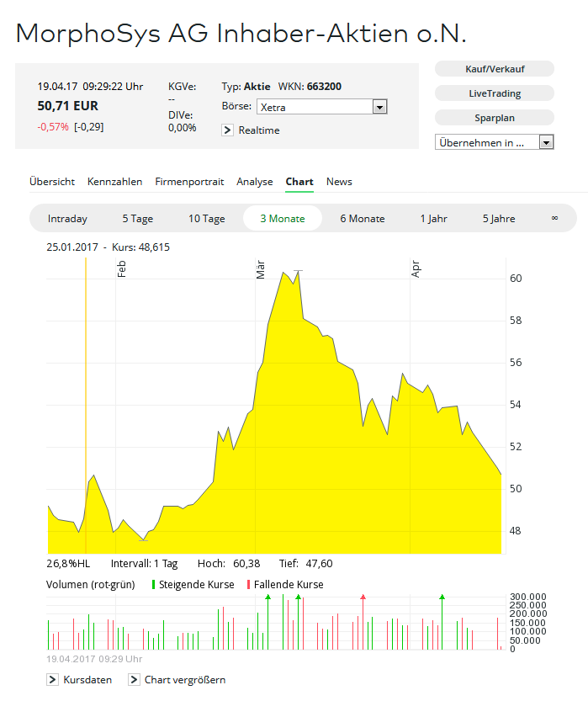Select Intraday chart range
Viewport: 588px width, 701px height.
(67, 219)
